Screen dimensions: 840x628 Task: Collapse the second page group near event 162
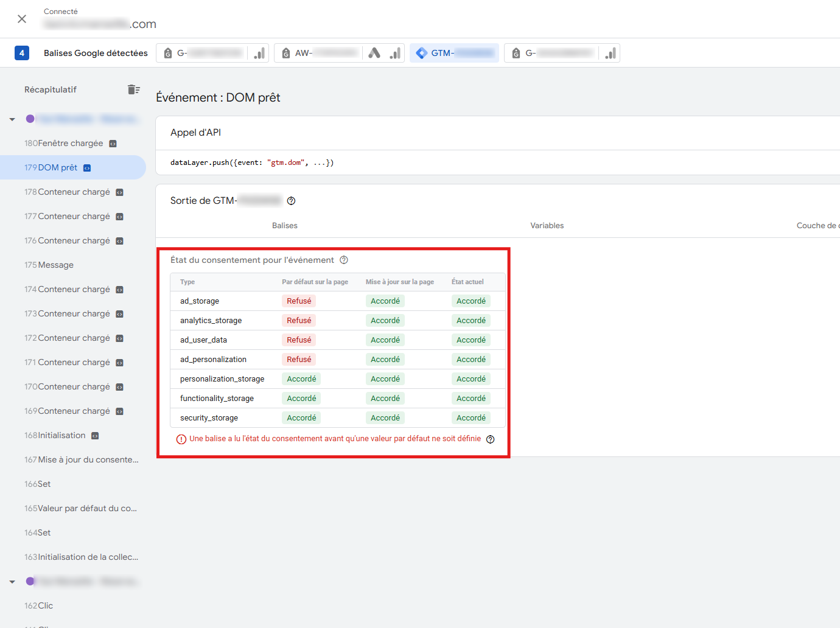(12, 582)
